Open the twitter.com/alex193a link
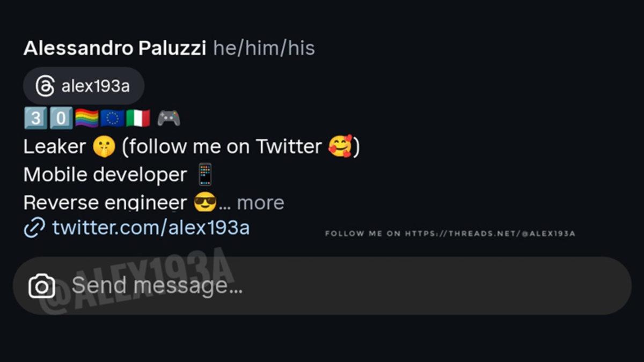Viewport: 644px width, 362px height. pyautogui.click(x=151, y=228)
